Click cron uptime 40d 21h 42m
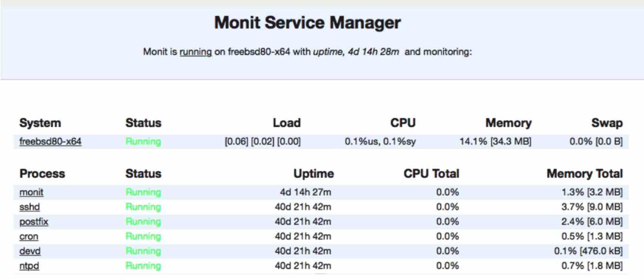This screenshot has width=644, height=279. (x=303, y=236)
